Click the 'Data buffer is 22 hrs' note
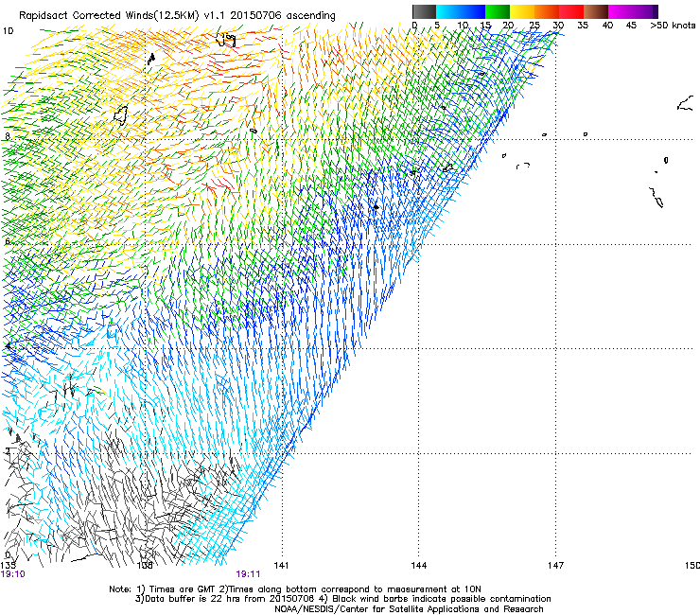Viewport: 700px width, 615px height. 342,599
